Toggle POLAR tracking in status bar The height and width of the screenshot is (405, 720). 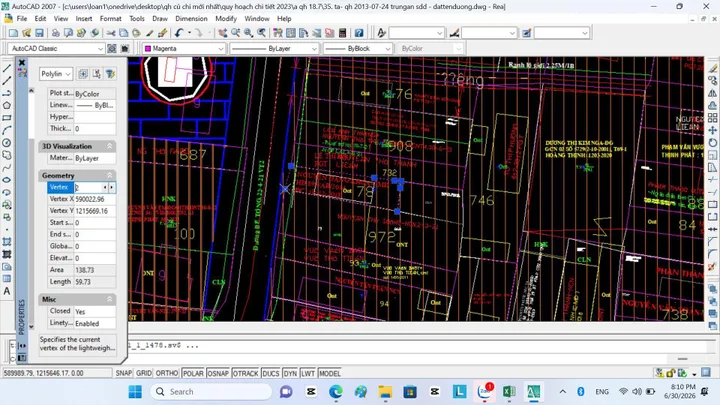(193, 373)
